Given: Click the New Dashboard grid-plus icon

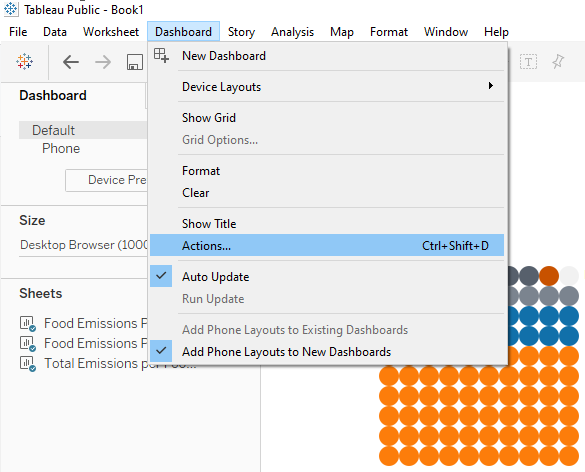Looking at the screenshot, I should [x=161, y=55].
